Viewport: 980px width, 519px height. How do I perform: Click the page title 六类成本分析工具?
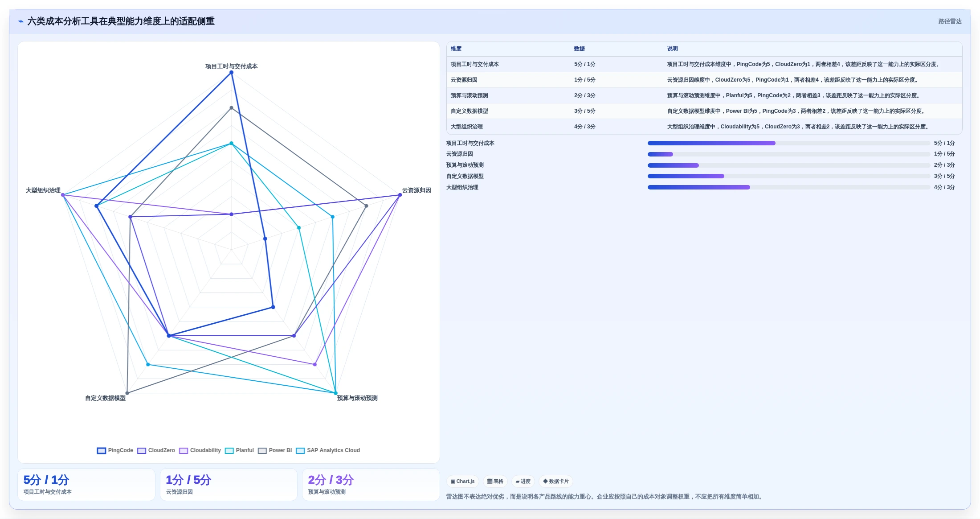coord(121,21)
